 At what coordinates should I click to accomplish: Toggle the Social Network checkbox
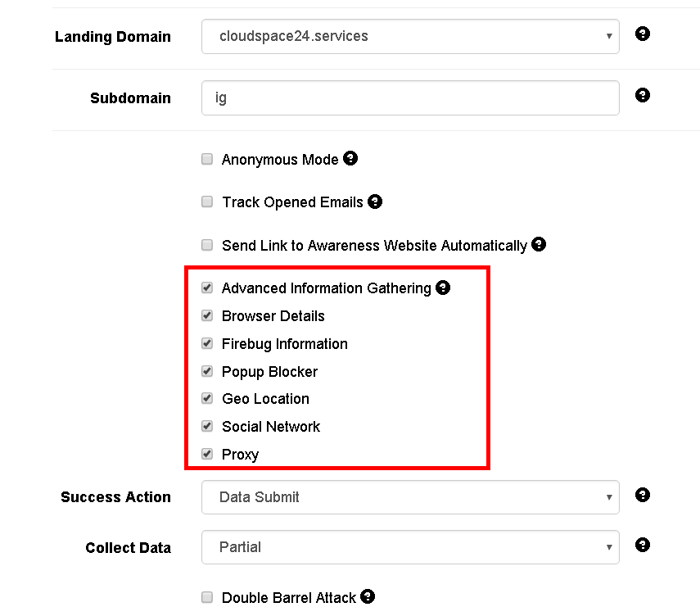[x=207, y=426]
